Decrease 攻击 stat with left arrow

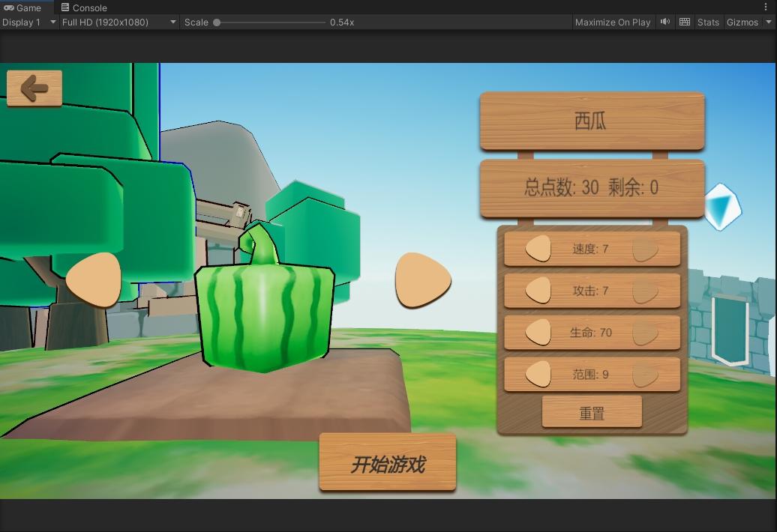pos(538,291)
